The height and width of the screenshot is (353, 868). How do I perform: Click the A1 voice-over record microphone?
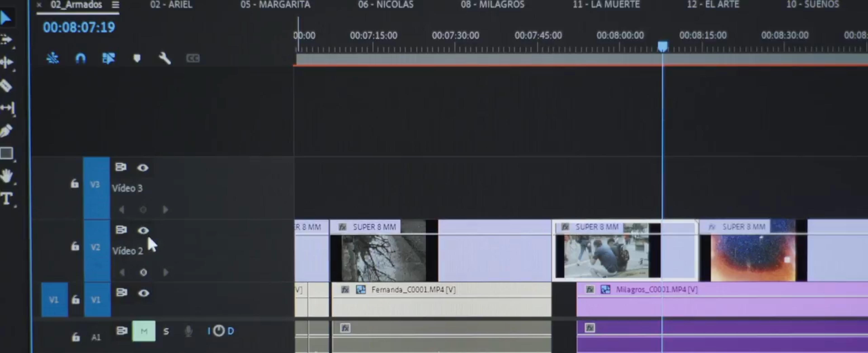tap(188, 331)
